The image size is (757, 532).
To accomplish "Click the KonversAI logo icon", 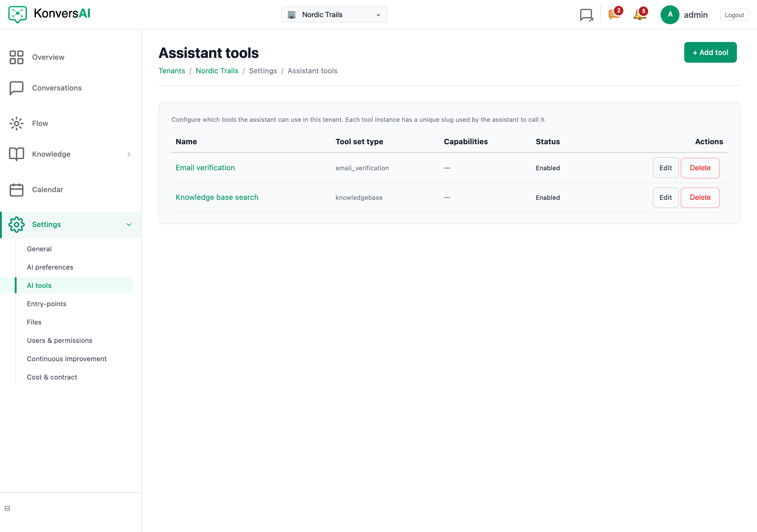I will click(x=17, y=14).
